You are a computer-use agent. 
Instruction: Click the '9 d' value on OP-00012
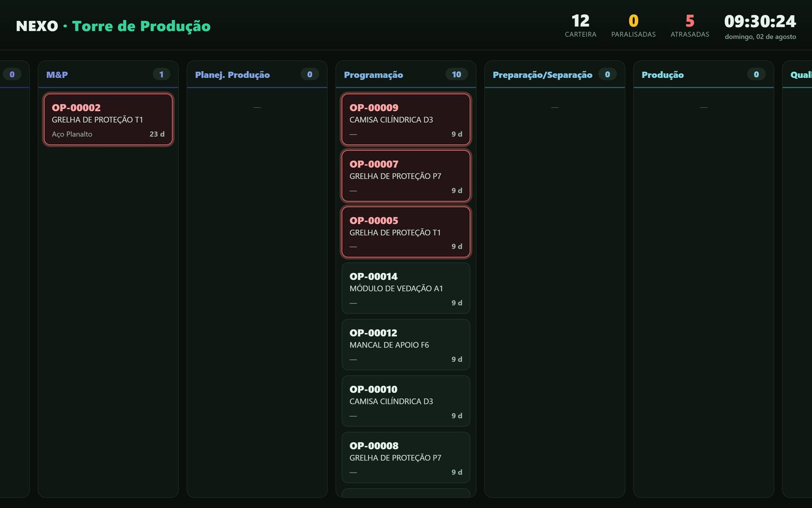457,360
